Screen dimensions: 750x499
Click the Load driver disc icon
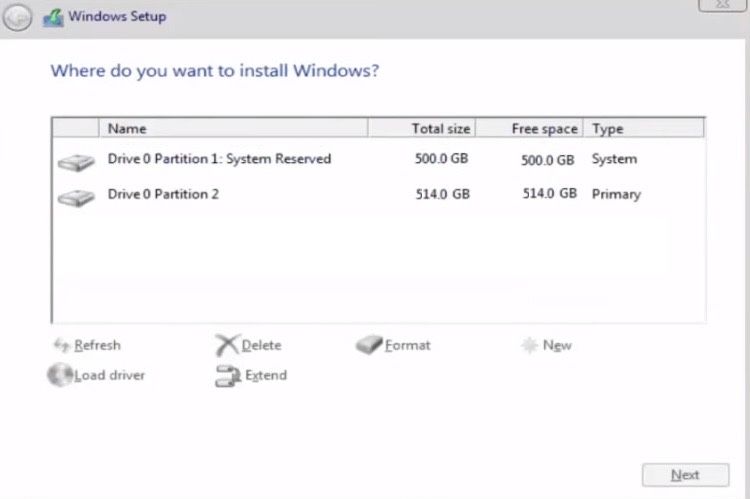click(60, 375)
